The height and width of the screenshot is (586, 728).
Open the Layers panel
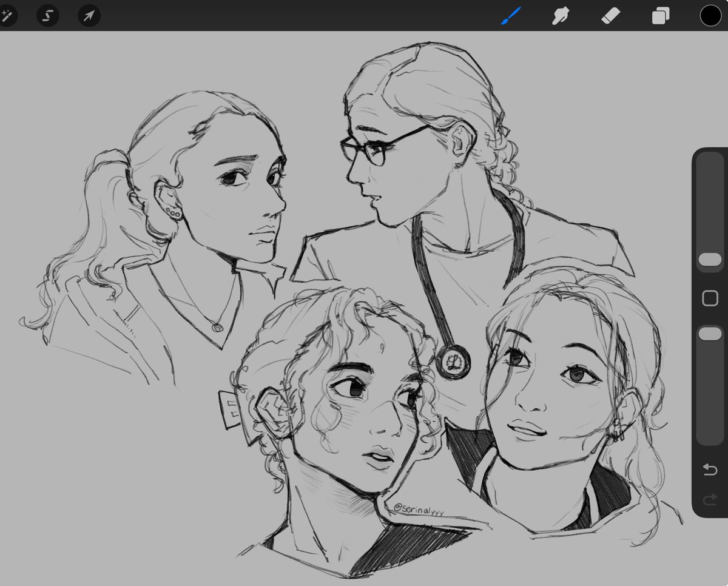tap(661, 16)
